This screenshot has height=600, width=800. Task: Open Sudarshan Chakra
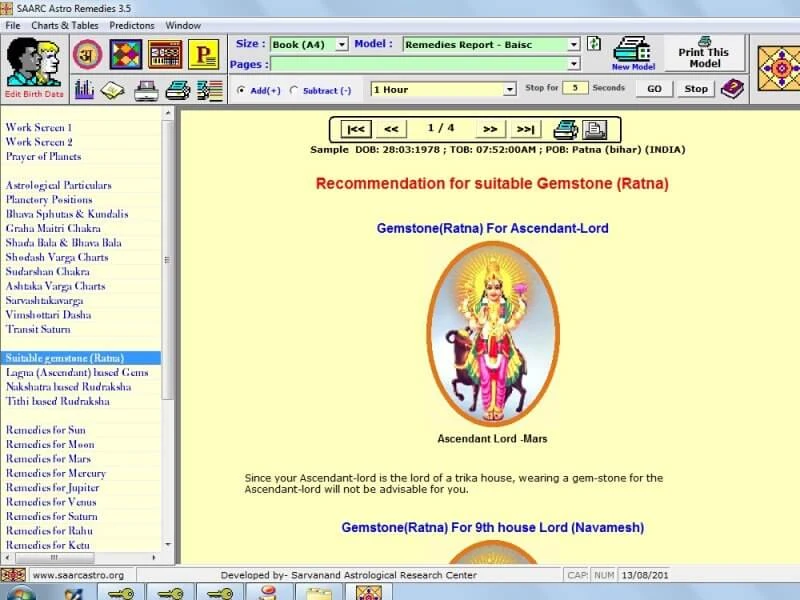point(47,271)
